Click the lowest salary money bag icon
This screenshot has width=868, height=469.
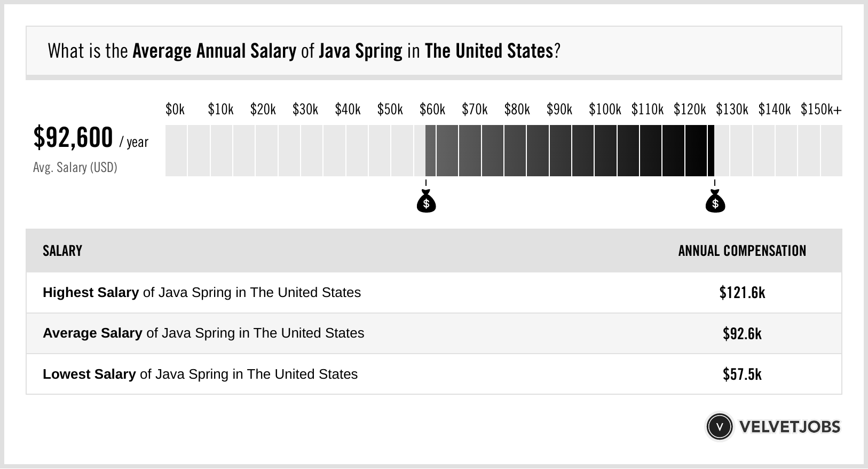click(426, 202)
